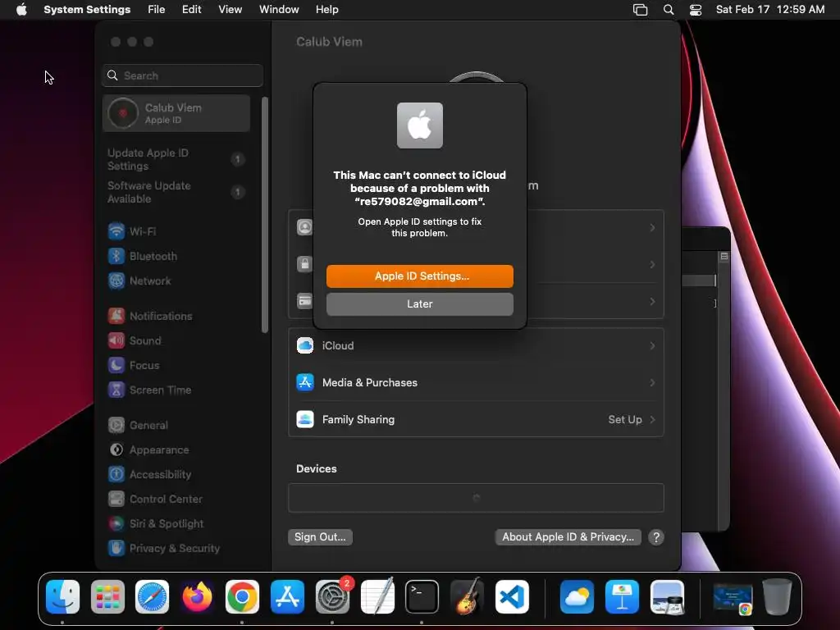Open the iCloud row
Viewport: 840px width, 630px height.
[x=476, y=346]
